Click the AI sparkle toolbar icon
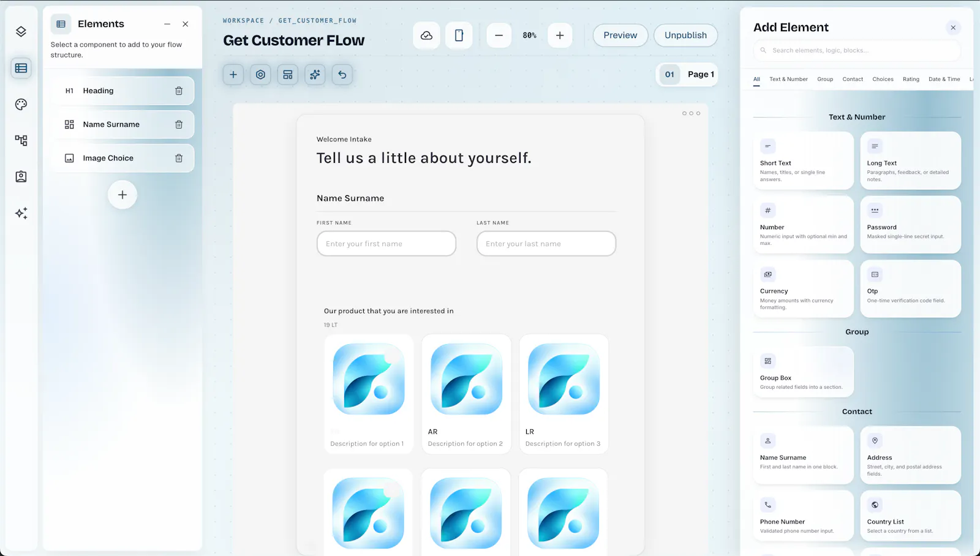Screen dimensions: 980x556 click(315, 75)
